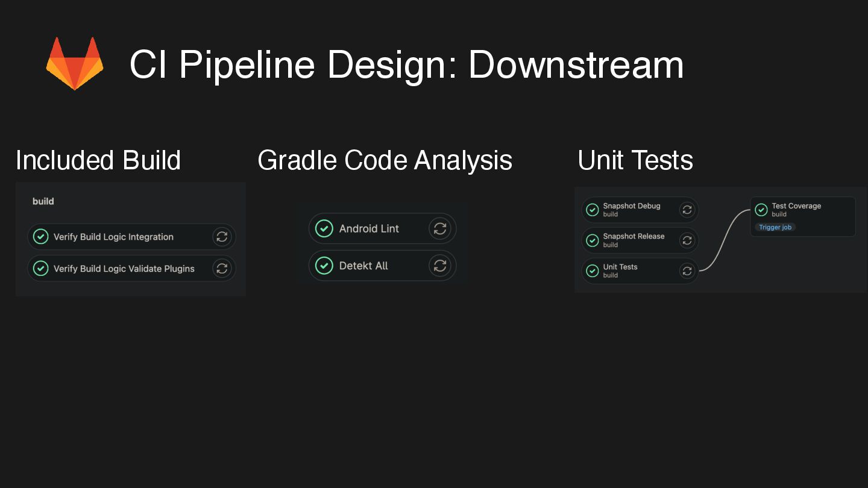Retry the Snapshot Debug job
Viewport: 868px width, 488px height.
coord(687,210)
